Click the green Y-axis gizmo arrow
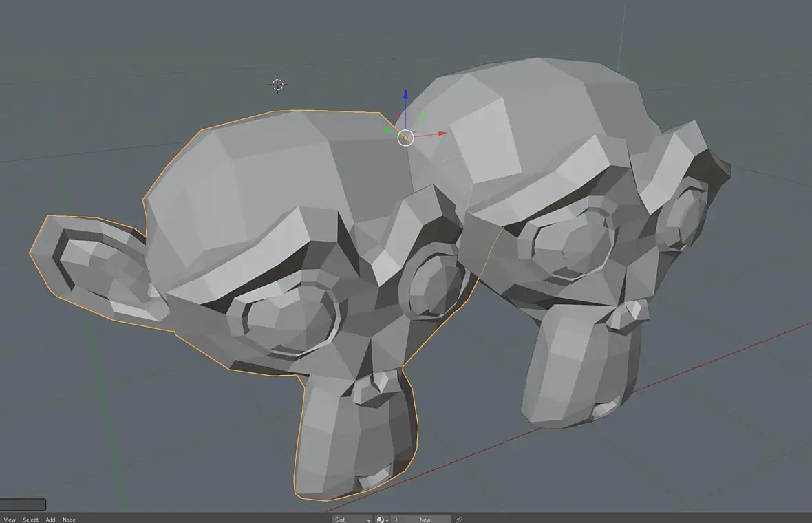The height and width of the screenshot is (523, 812). 388,130
